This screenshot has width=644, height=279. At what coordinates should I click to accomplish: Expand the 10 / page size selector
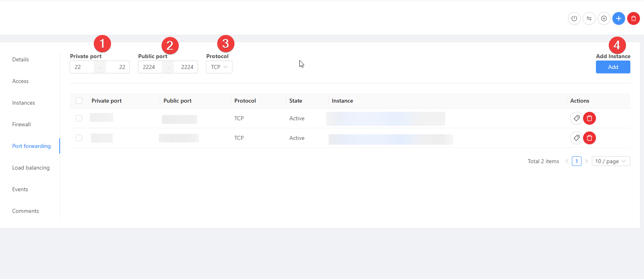click(x=610, y=161)
